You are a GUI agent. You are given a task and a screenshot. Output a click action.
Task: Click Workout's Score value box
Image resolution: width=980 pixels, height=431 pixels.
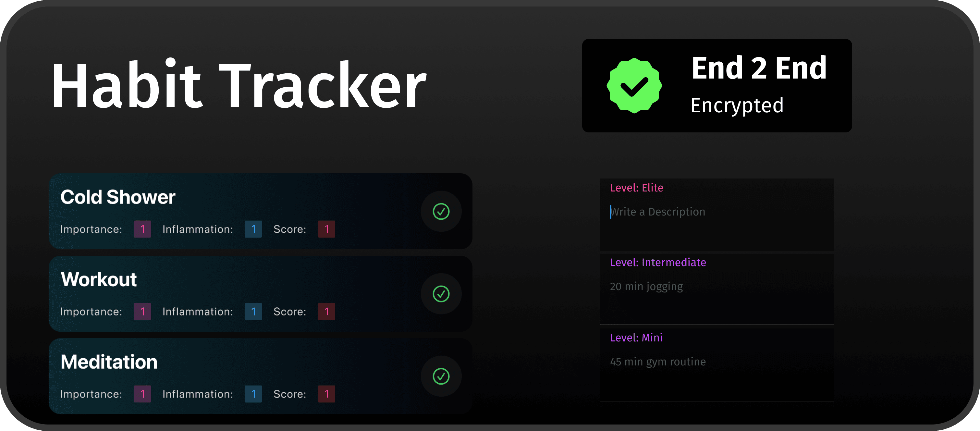pyautogui.click(x=326, y=312)
